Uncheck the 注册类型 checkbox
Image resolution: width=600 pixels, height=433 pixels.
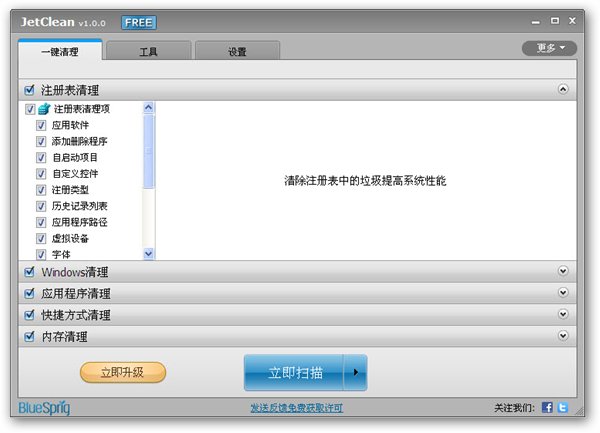click(x=41, y=190)
